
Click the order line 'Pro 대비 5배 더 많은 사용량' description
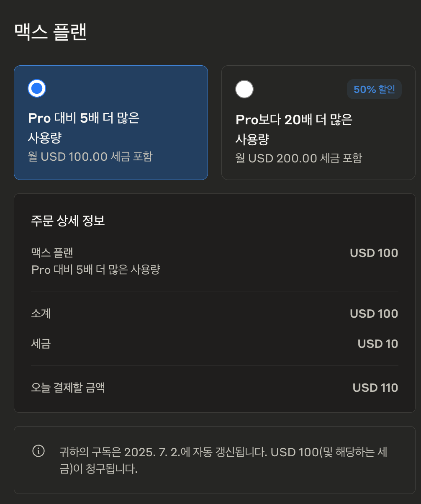tap(96, 270)
